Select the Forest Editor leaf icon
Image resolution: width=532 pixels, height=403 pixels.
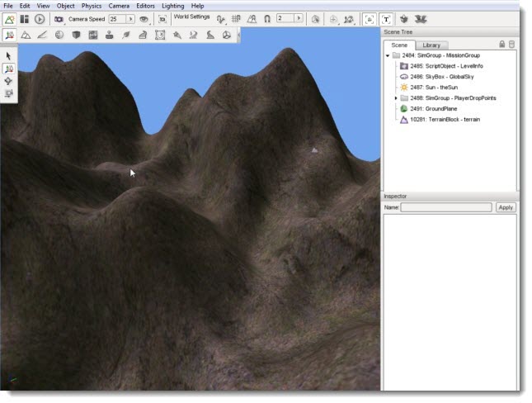[x=126, y=35]
